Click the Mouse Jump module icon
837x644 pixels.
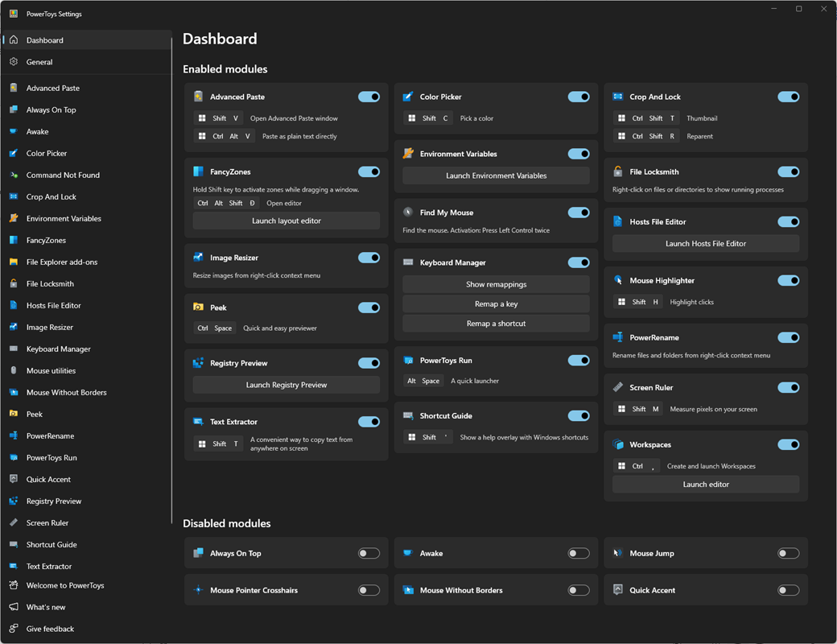click(618, 553)
